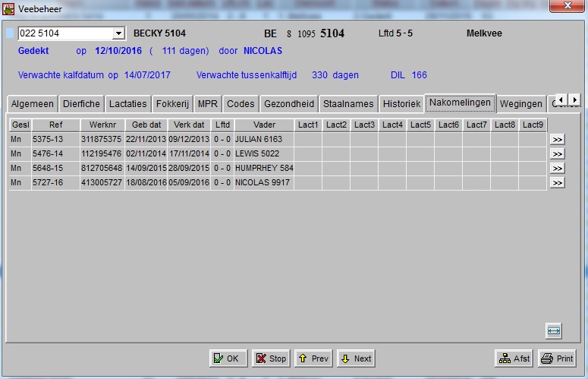Click the Veebeheer app icon in title bar

click(9, 9)
